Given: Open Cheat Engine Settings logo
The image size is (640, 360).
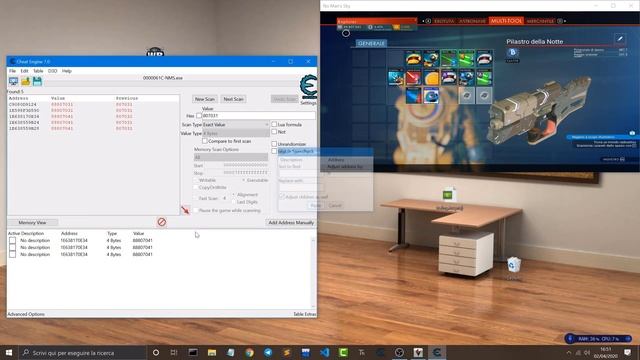Looking at the screenshot, I should (x=308, y=87).
